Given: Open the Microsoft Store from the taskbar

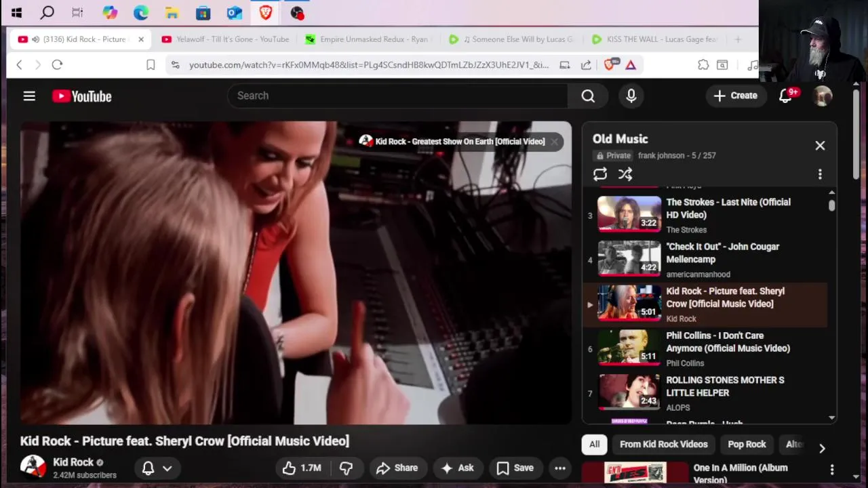Looking at the screenshot, I should coord(203,12).
